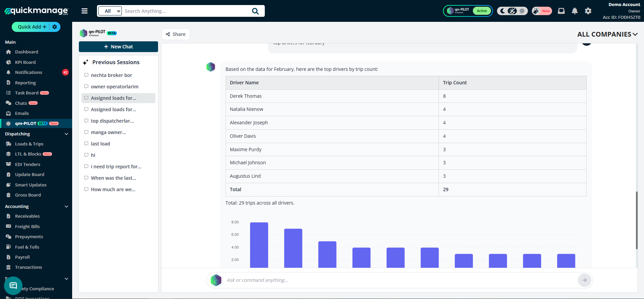
Task: Click the hamburger menu icon
Action: pos(85,11)
